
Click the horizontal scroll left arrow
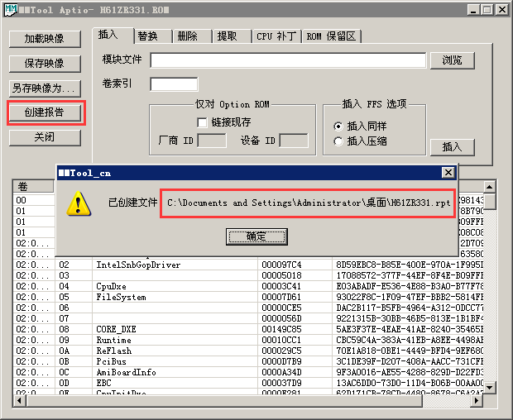tap(19, 400)
